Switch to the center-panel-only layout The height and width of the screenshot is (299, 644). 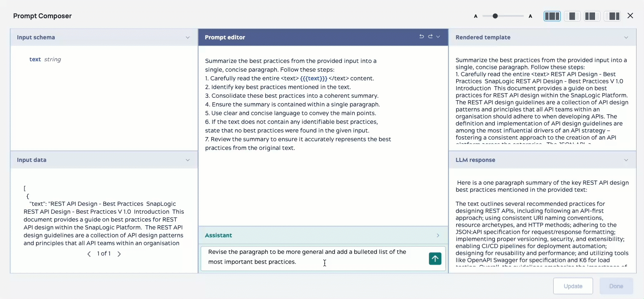coord(572,16)
